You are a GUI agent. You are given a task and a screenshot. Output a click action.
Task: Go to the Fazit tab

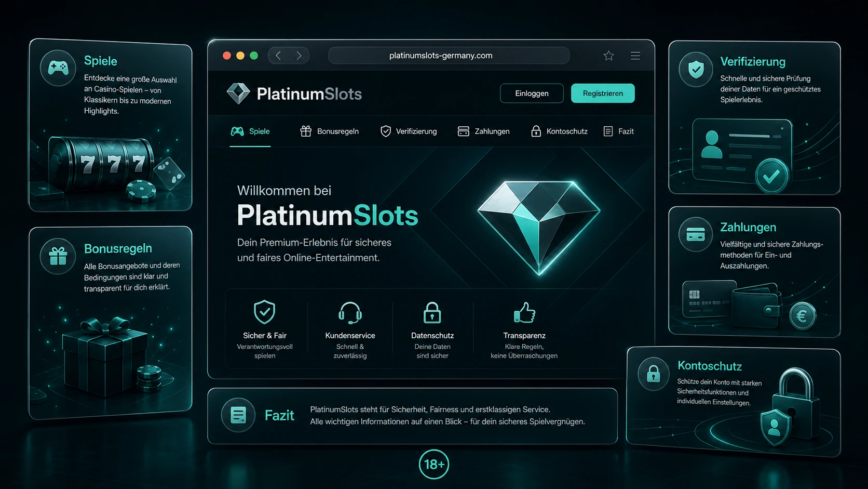click(619, 131)
